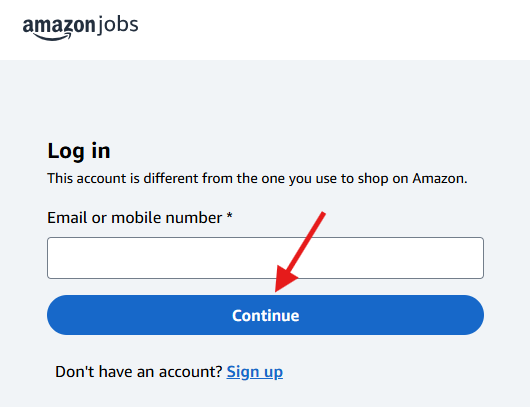Click the 'Don't have an account?' text

pyautogui.click(x=139, y=372)
